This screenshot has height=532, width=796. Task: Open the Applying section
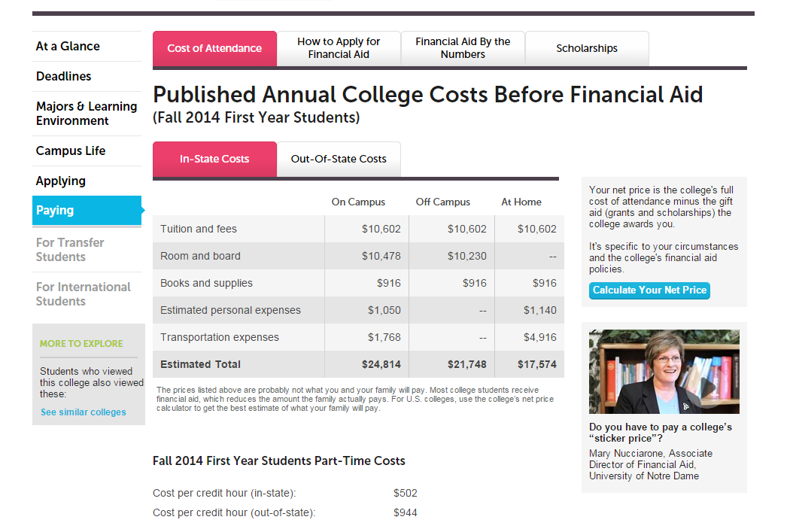pos(60,181)
